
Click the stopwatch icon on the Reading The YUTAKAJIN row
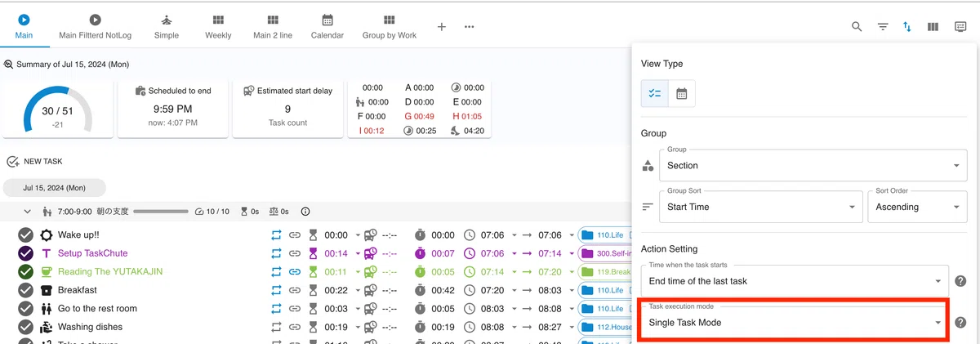[x=420, y=271]
